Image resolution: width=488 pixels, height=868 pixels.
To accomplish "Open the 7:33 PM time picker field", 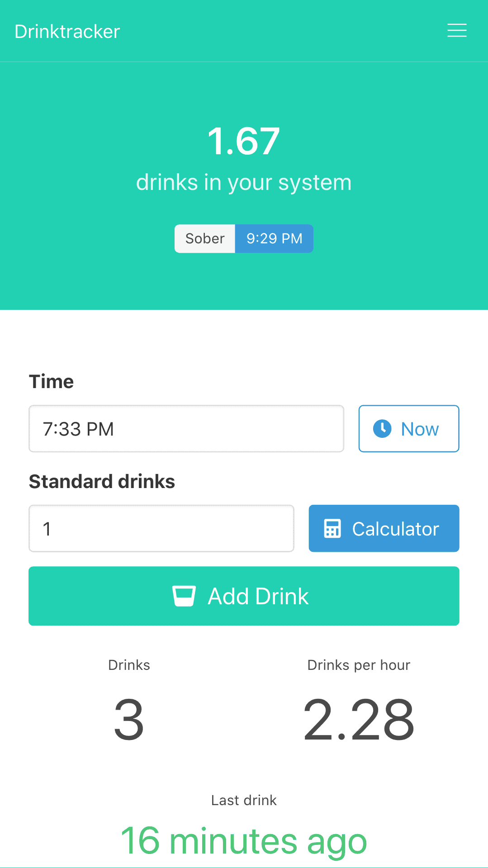I will [186, 428].
